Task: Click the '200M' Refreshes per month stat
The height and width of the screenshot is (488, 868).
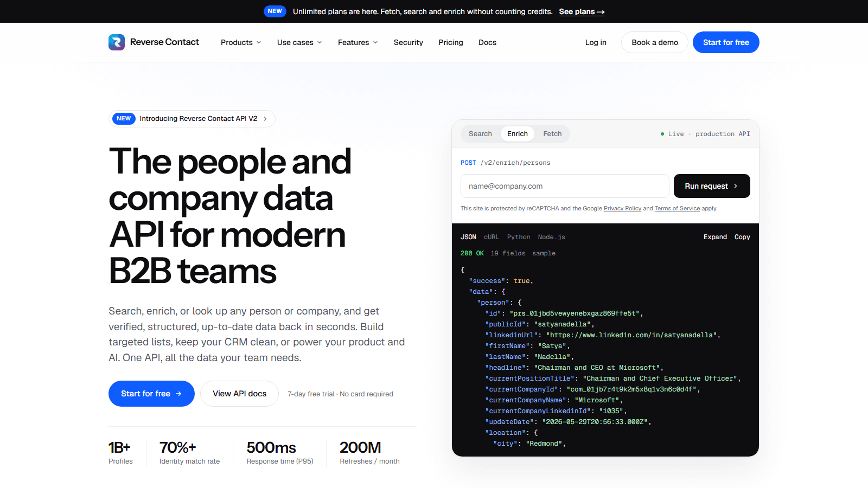Action: point(369,453)
